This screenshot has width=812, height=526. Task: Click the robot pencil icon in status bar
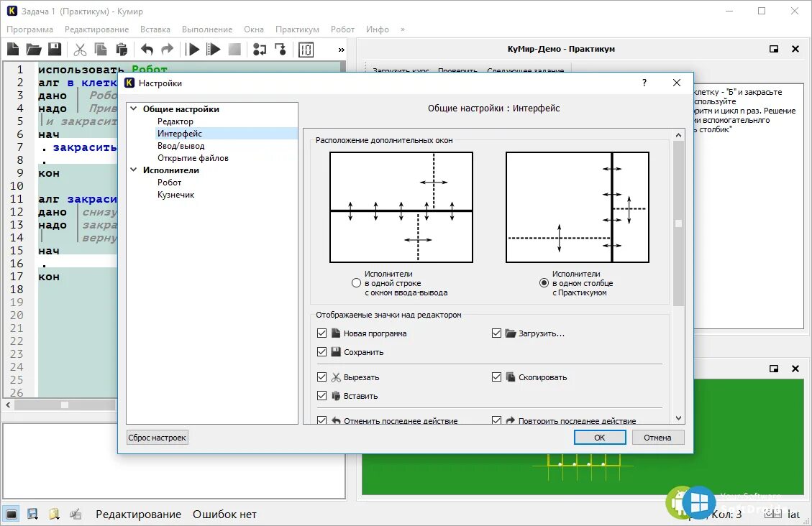click(x=76, y=514)
